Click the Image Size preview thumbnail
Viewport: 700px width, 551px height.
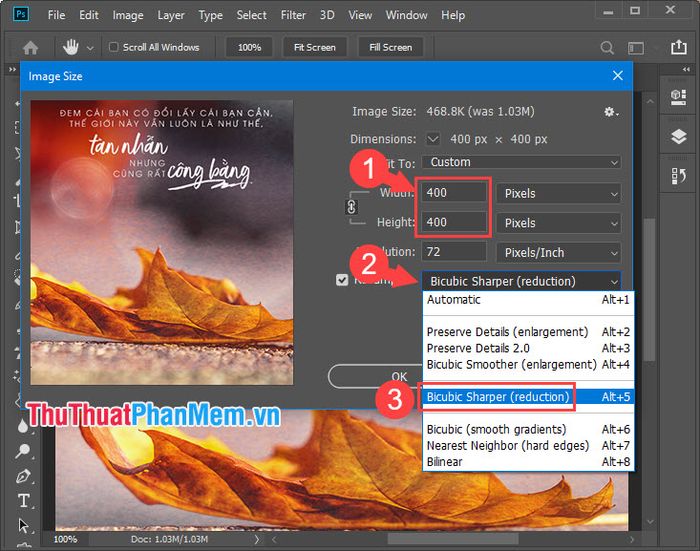click(162, 242)
